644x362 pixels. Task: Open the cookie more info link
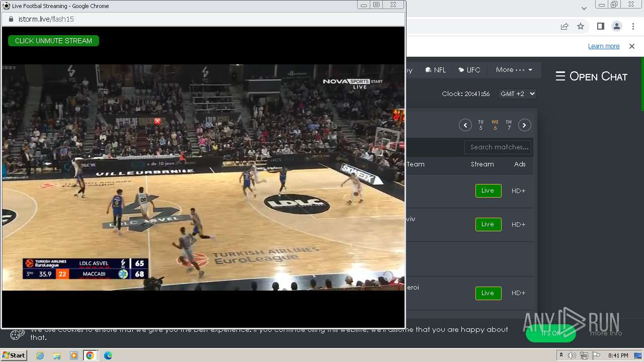coord(606,333)
